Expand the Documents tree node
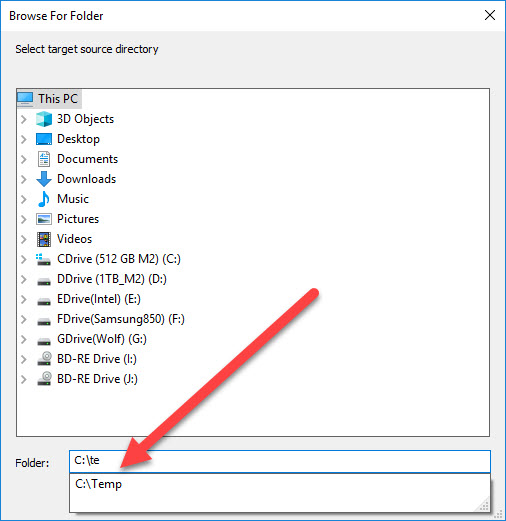Screen dimensions: 506x521 point(24,159)
